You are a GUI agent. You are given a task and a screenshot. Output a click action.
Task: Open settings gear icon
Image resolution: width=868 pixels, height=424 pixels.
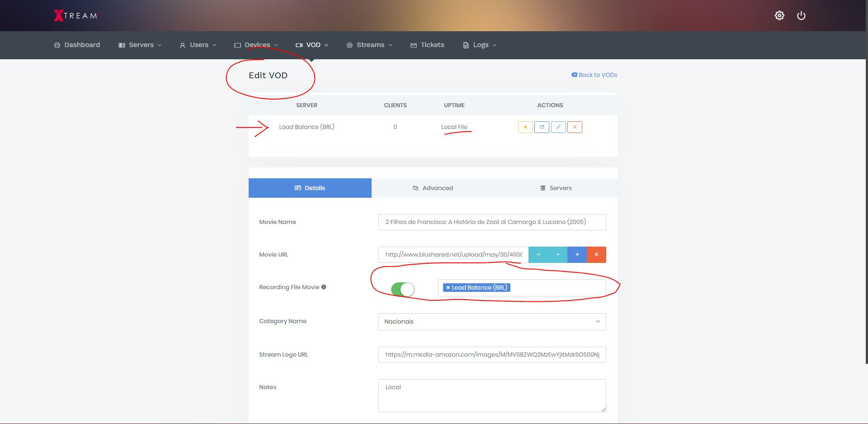[x=779, y=16]
